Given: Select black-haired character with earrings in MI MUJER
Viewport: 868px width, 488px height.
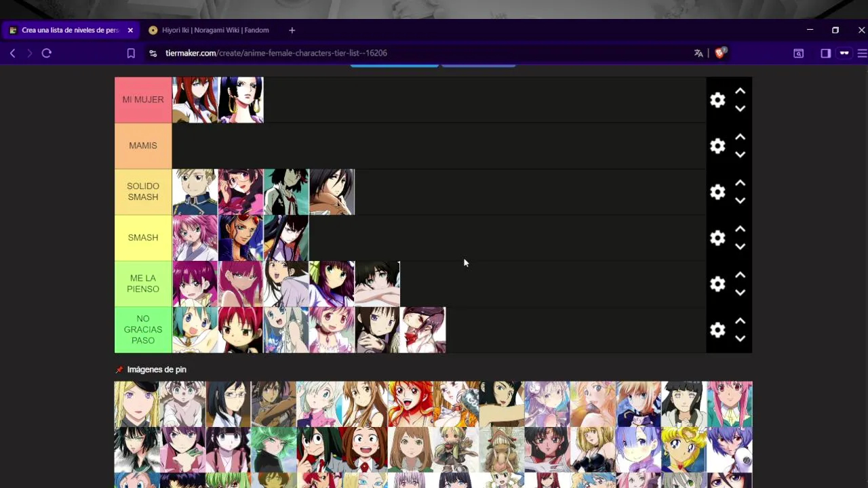Looking at the screenshot, I should coord(241,100).
